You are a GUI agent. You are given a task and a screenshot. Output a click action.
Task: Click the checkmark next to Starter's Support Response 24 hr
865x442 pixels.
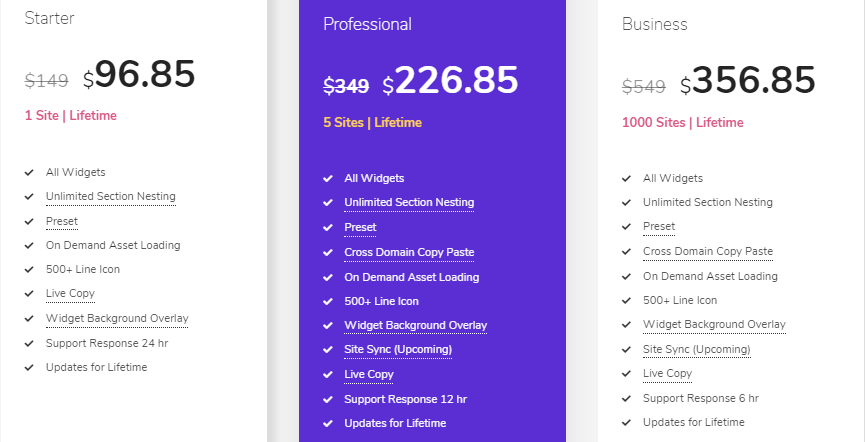coord(29,343)
